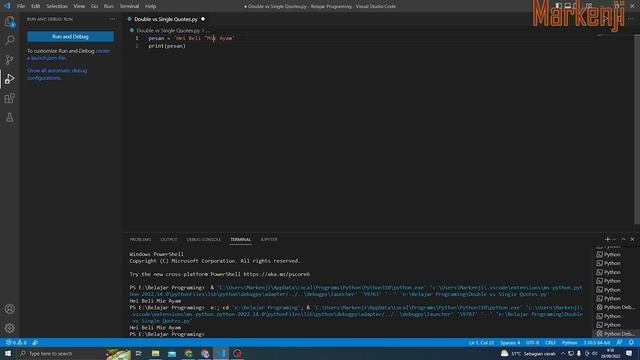The width and height of the screenshot is (640, 360).
Task: Close the terminal panel with X icon
Action: pos(632,240)
